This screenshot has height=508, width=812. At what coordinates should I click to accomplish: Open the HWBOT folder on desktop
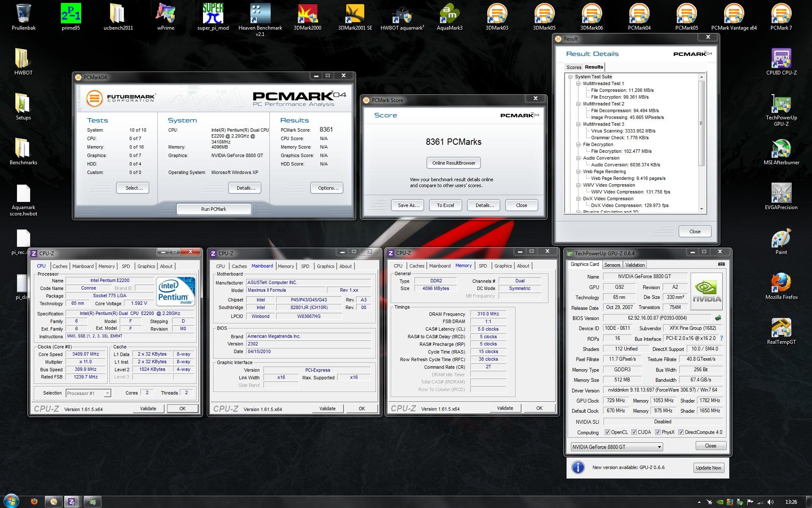(x=23, y=62)
